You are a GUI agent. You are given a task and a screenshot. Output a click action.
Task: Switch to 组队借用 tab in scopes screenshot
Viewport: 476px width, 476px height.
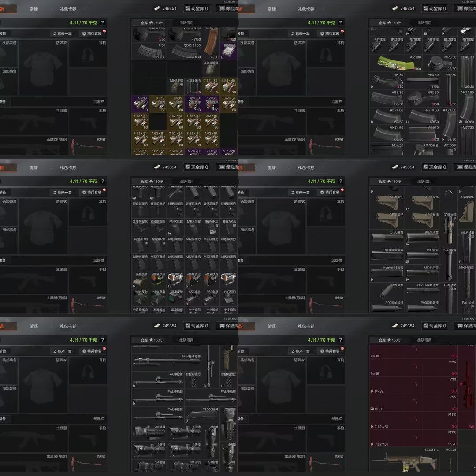[x=186, y=340]
